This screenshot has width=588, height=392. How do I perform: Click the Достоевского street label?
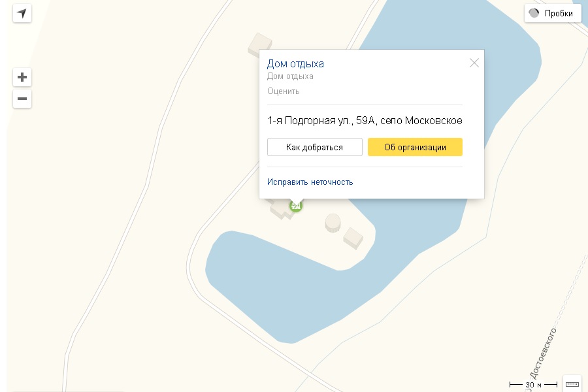(543, 353)
